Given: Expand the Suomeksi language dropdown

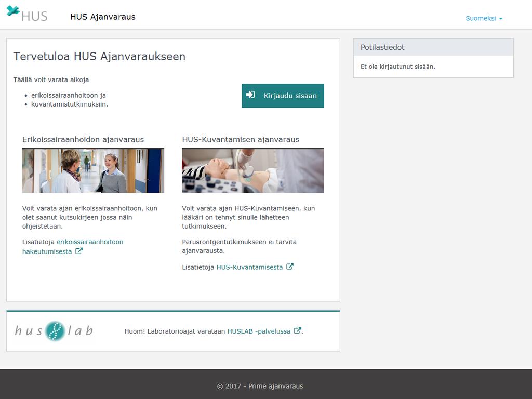Looking at the screenshot, I should coord(484,18).
